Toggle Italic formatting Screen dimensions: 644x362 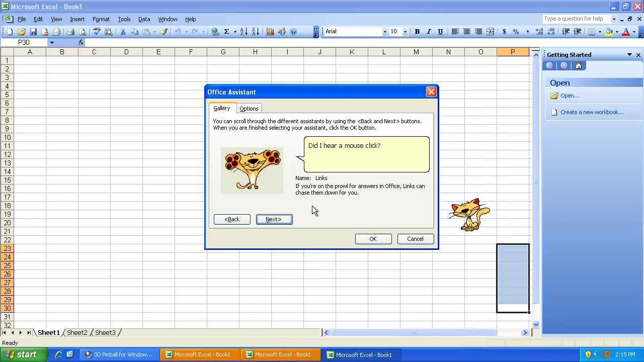(x=429, y=32)
